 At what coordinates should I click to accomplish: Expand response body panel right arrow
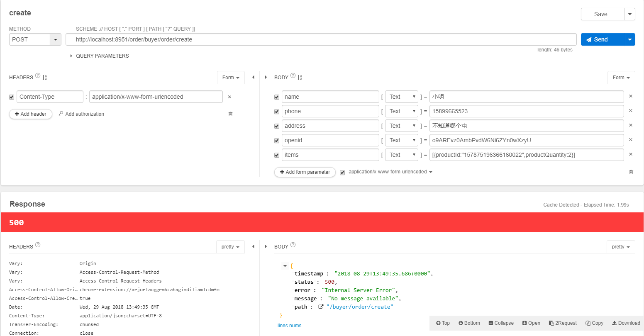[266, 246]
